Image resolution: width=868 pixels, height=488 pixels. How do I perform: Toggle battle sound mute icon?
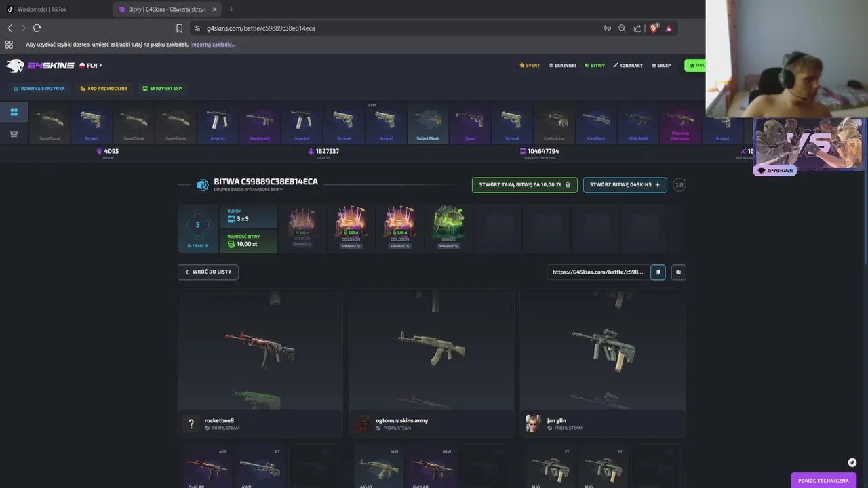coord(678,272)
